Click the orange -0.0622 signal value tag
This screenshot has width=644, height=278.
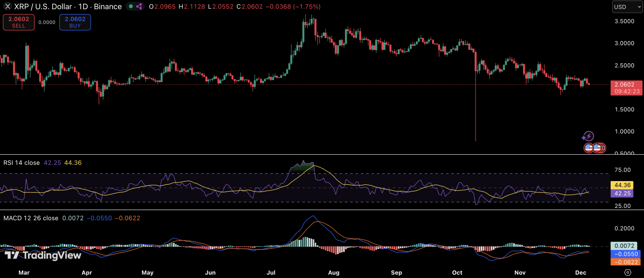point(625,262)
